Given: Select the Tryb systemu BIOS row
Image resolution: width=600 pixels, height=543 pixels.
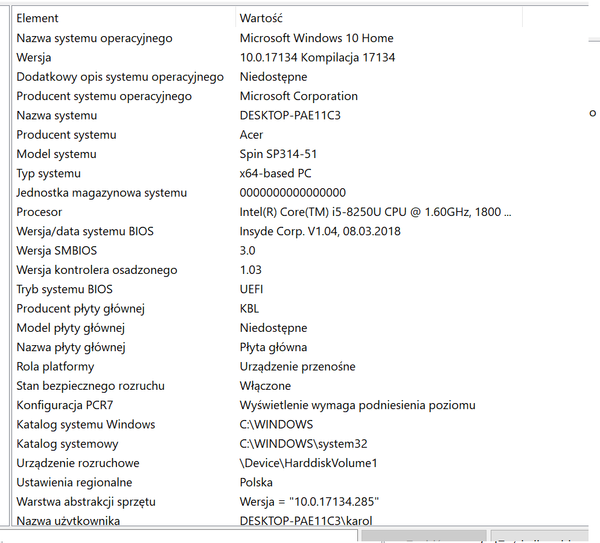Looking at the screenshot, I should coord(64,289).
